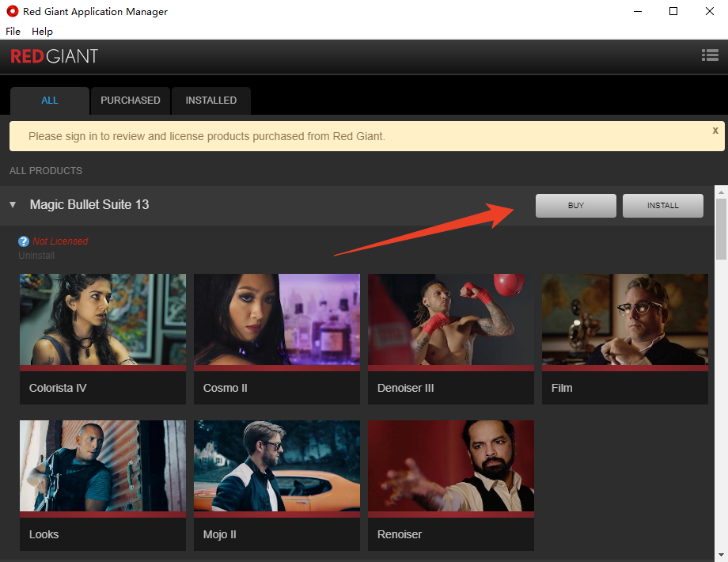Select the All tab
This screenshot has width=728, height=562.
(x=50, y=101)
